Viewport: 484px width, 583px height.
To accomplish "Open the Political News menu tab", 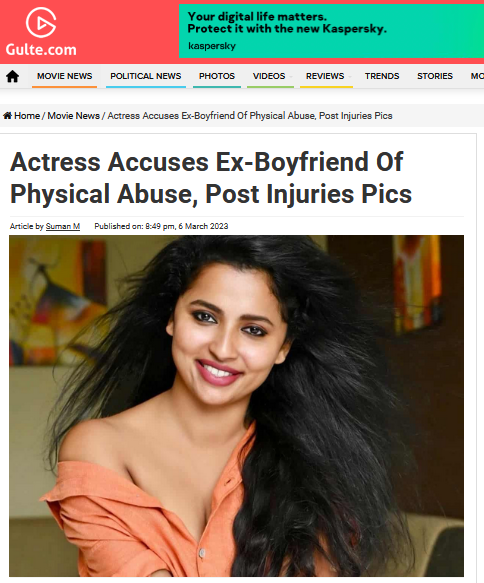I will click(146, 76).
